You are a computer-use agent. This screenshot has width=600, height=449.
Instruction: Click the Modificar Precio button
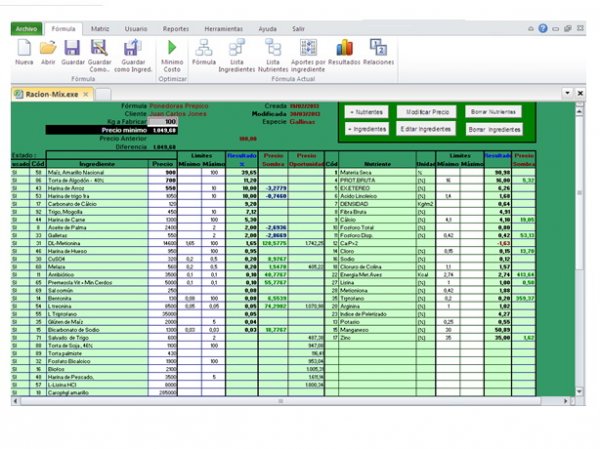click(x=427, y=112)
